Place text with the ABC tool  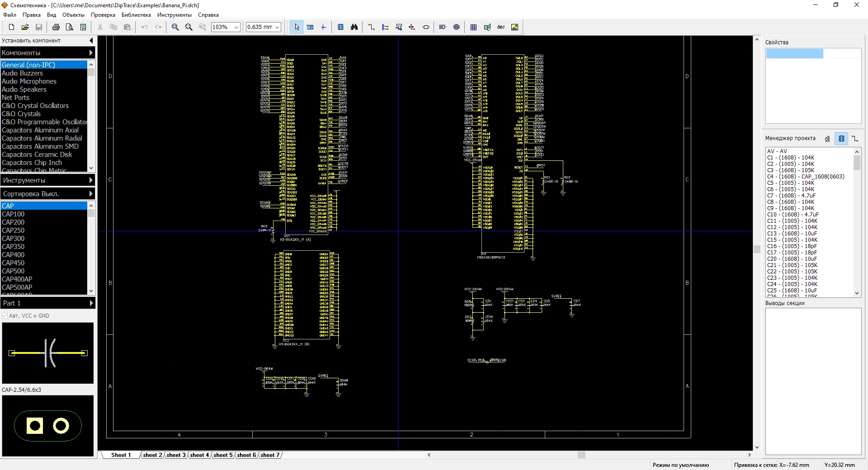tap(501, 27)
